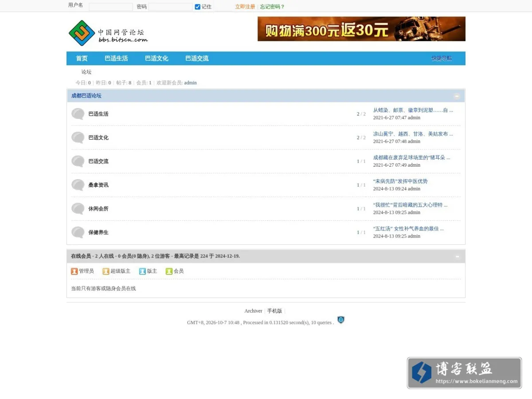532x399 pixels.
Task: Open post “未病先防”发挥中医优势
Action: 400,181
